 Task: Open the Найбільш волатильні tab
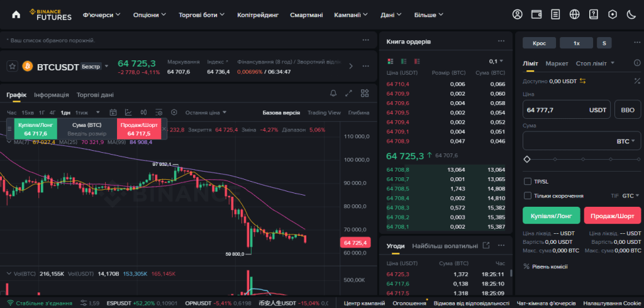click(x=445, y=246)
